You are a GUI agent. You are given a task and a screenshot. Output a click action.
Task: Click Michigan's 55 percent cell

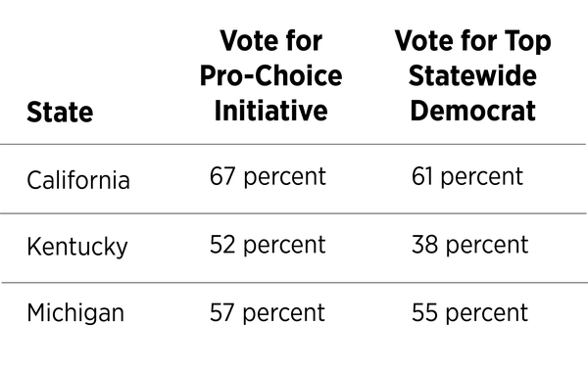(x=469, y=312)
